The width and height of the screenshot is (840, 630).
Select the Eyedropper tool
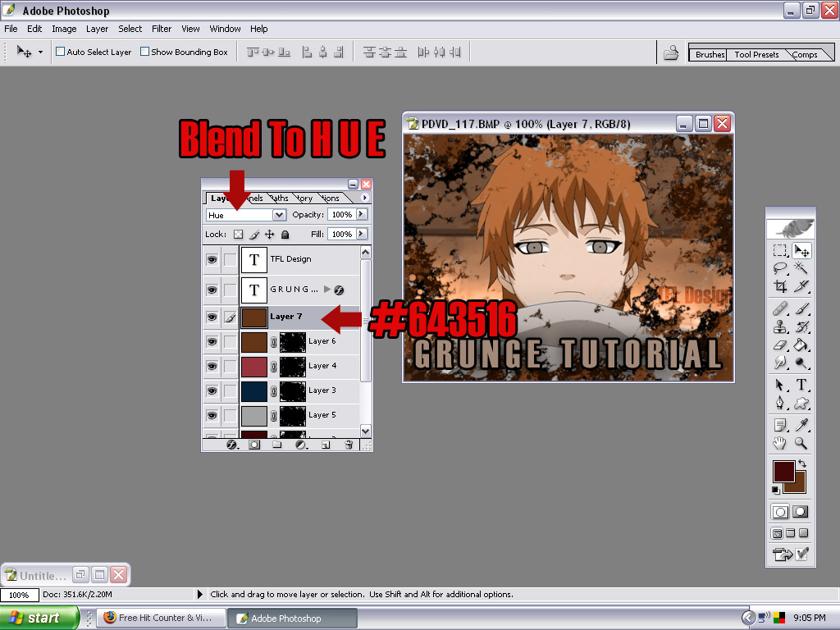801,426
